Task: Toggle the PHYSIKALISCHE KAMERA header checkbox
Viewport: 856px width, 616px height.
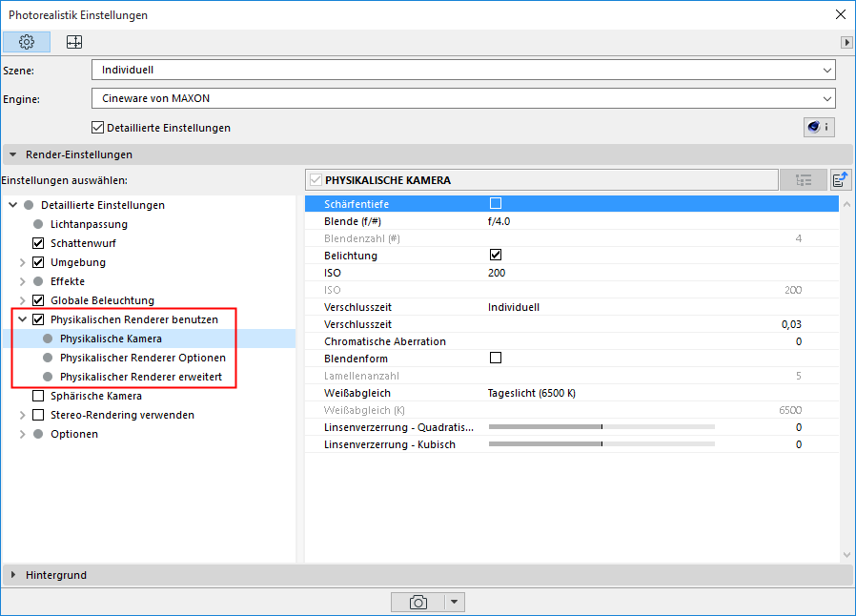Action: tap(316, 179)
